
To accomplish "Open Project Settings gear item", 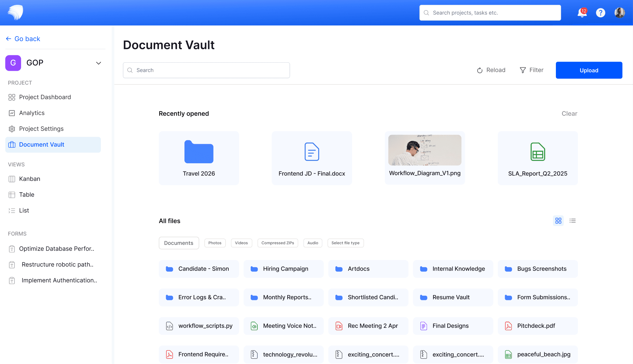I will tap(41, 129).
